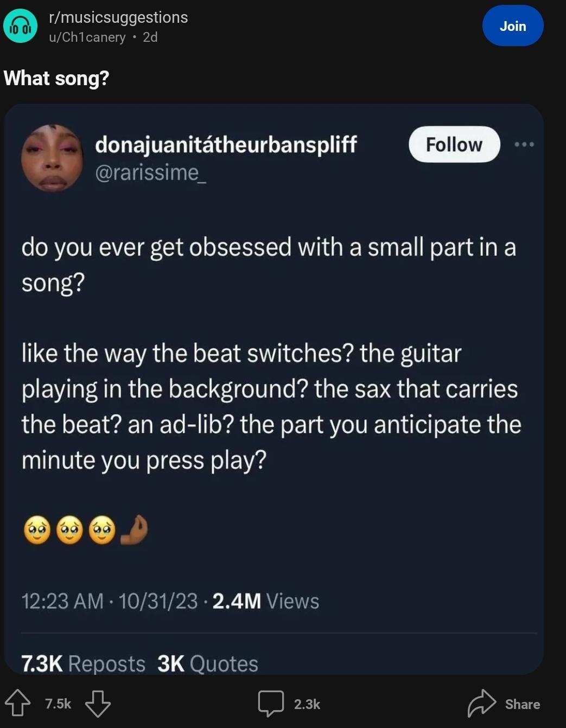View the 7.3K Reposts list
Screen dimensions: 566x728
click(x=83, y=663)
